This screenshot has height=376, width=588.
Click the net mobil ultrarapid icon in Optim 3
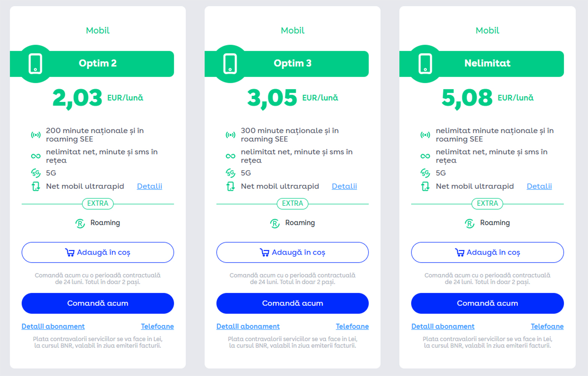230,187
